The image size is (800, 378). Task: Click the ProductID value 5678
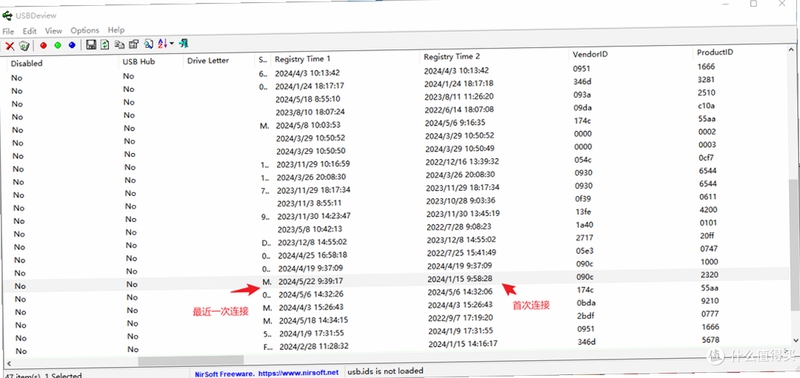tap(710, 340)
